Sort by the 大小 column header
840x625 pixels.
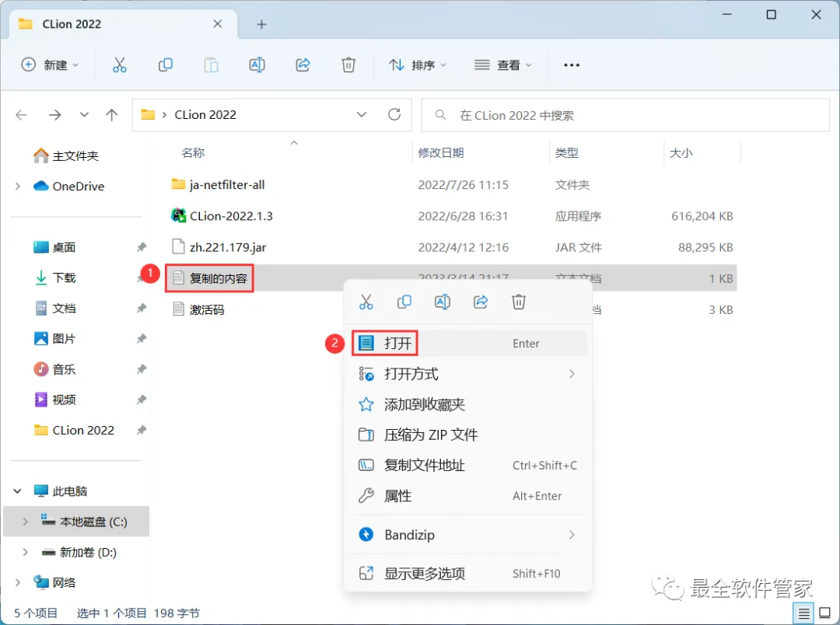(x=681, y=152)
